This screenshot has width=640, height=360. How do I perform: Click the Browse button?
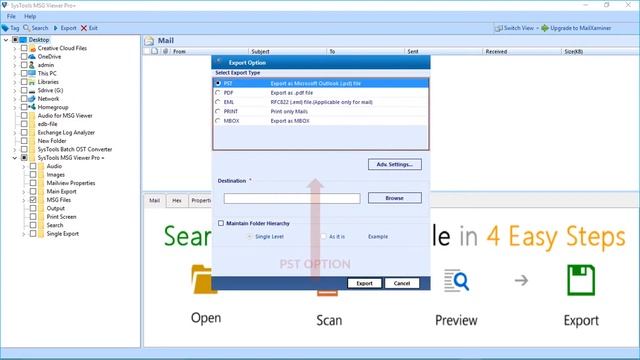(x=395, y=198)
